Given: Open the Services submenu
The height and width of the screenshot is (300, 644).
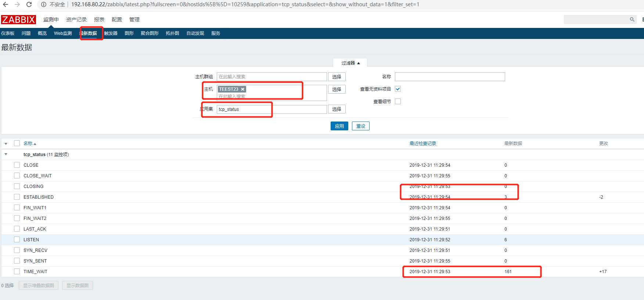Looking at the screenshot, I should click(216, 33).
